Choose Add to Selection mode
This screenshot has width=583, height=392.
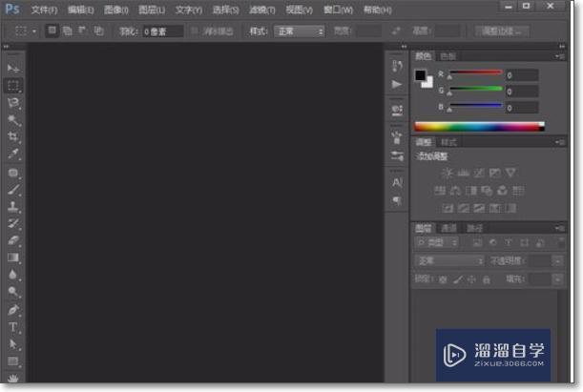coord(68,31)
